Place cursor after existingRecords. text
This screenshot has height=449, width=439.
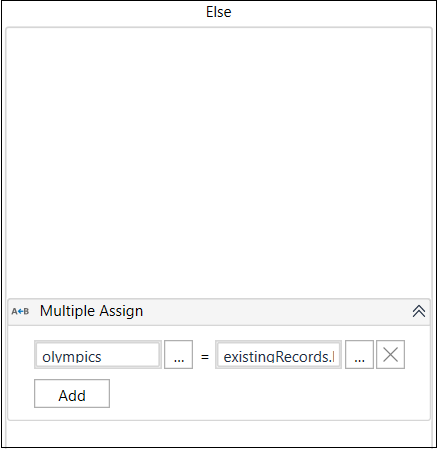tap(332, 357)
